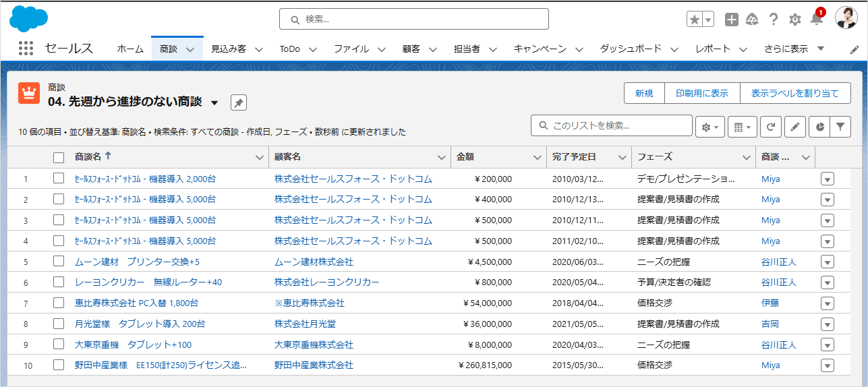This screenshot has width=868, height=387.
Task: Open the さらに表示 more menu
Action: [794, 49]
